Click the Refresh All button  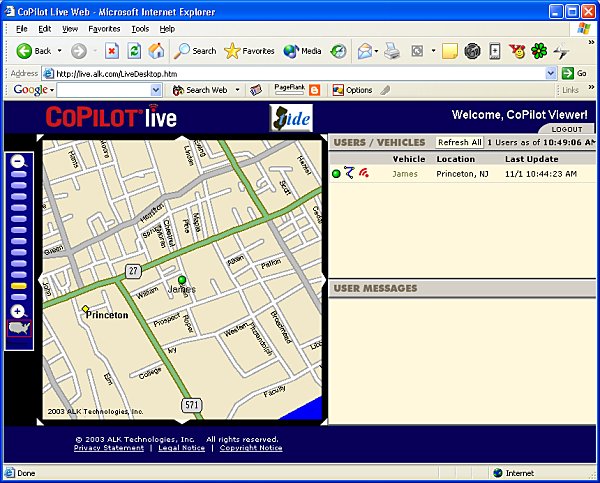(x=460, y=142)
